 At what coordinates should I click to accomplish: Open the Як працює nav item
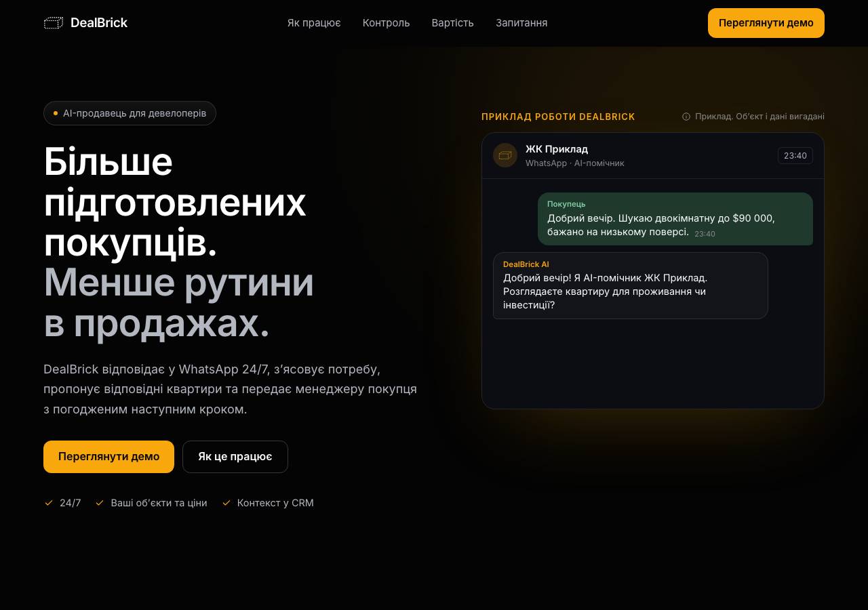click(x=314, y=23)
